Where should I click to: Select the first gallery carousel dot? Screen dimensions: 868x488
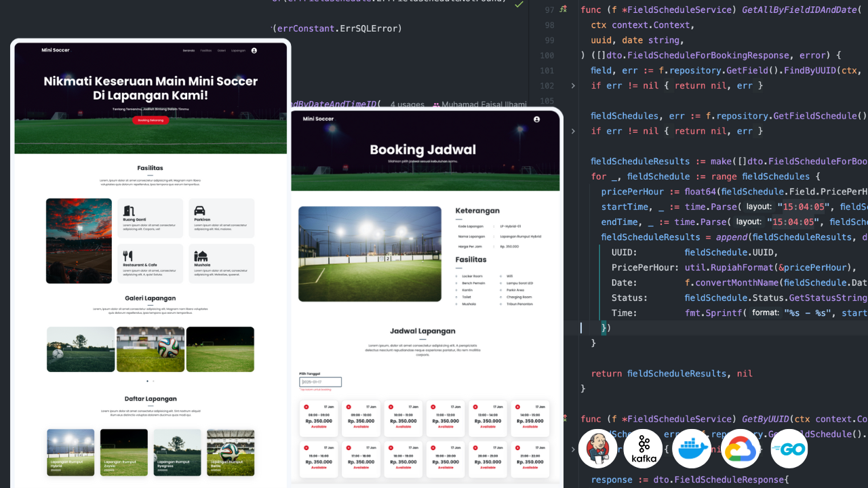tap(148, 381)
